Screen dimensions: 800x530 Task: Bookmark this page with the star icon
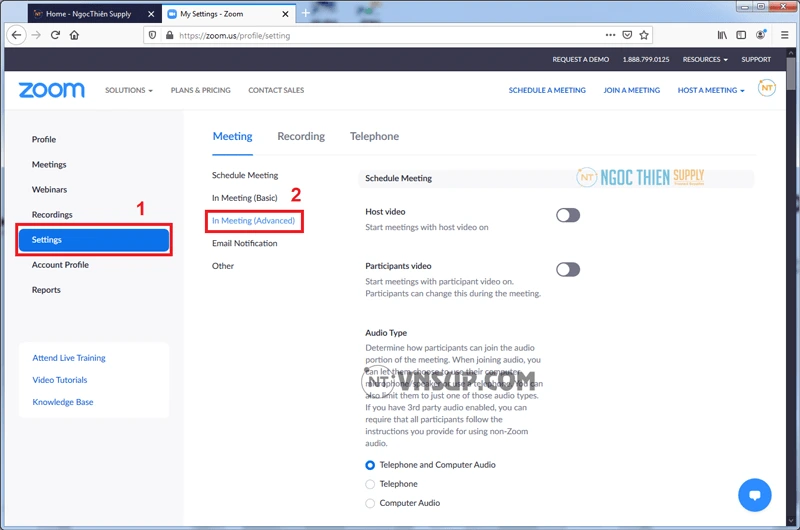click(x=645, y=34)
